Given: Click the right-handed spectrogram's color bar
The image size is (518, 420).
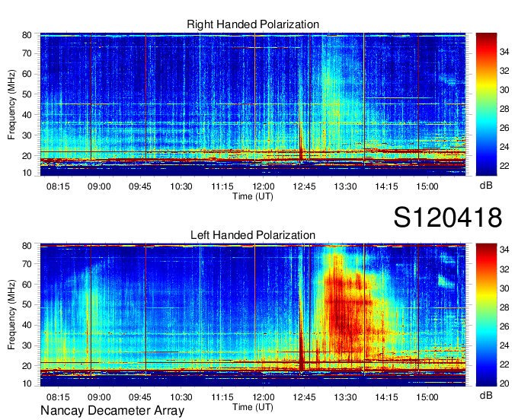Looking at the screenshot, I should coord(486,104).
